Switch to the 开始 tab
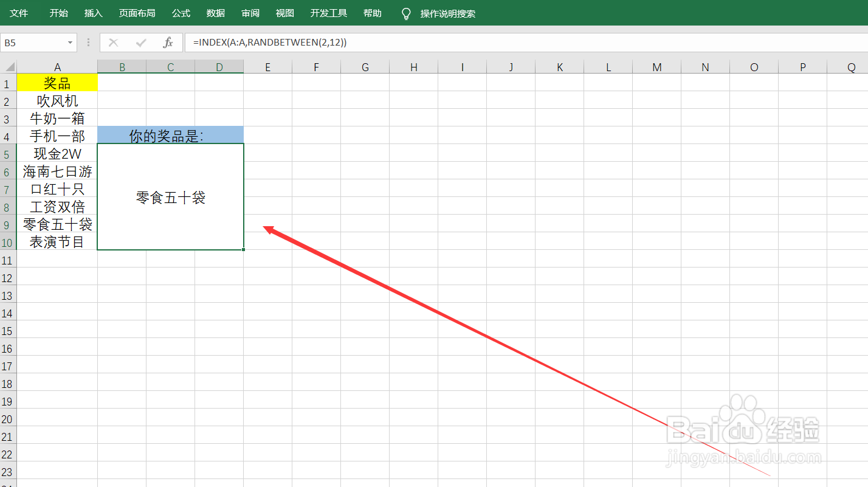Screen dimensions: 868x487 tap(59, 13)
